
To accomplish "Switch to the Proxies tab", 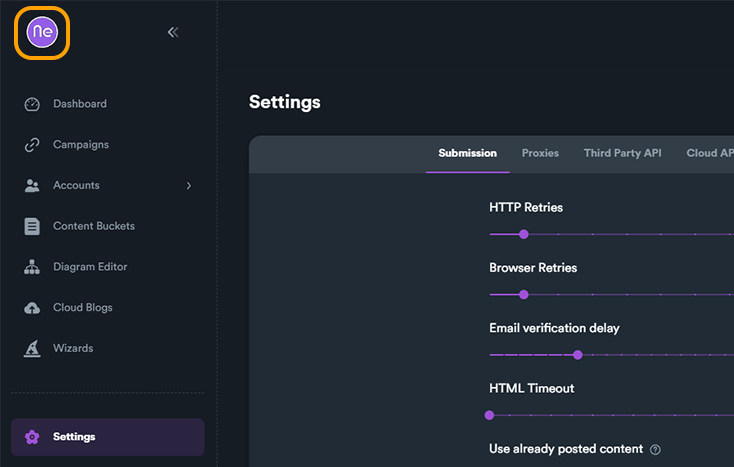I will pos(540,153).
